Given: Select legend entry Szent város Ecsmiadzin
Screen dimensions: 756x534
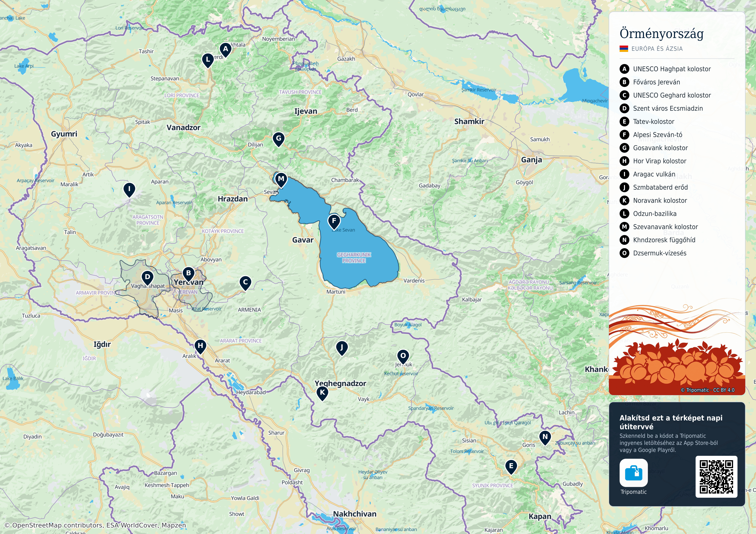Looking at the screenshot, I should pos(661,108).
